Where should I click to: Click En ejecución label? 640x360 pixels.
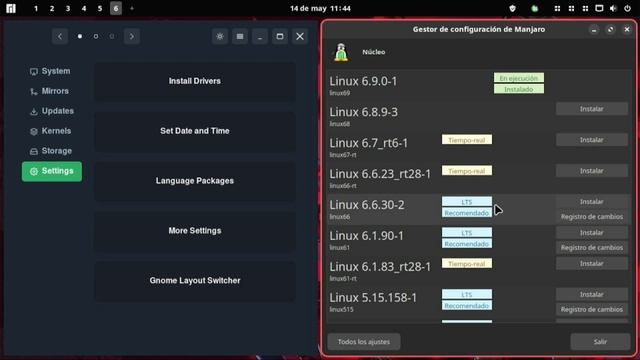[x=519, y=78]
